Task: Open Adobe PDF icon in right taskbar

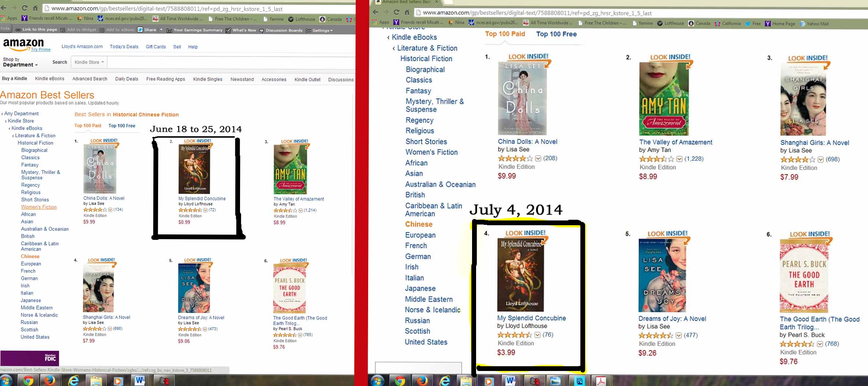Action: pos(601,381)
